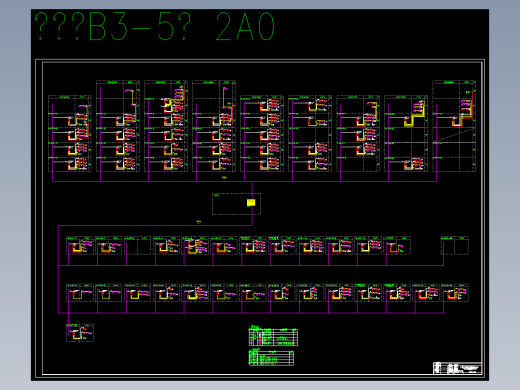Select the lower legend table at bottom center
The width and height of the screenshot is (520, 390).
point(271,357)
